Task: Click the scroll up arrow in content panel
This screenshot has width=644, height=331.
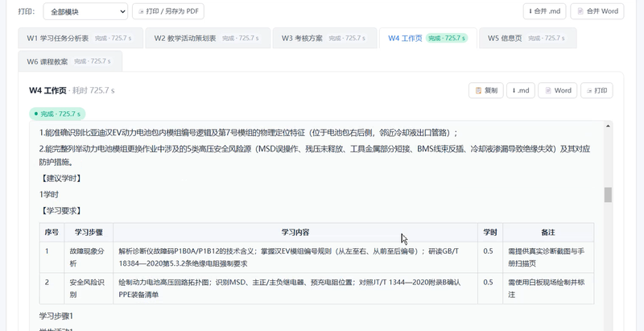Action: coord(608,126)
